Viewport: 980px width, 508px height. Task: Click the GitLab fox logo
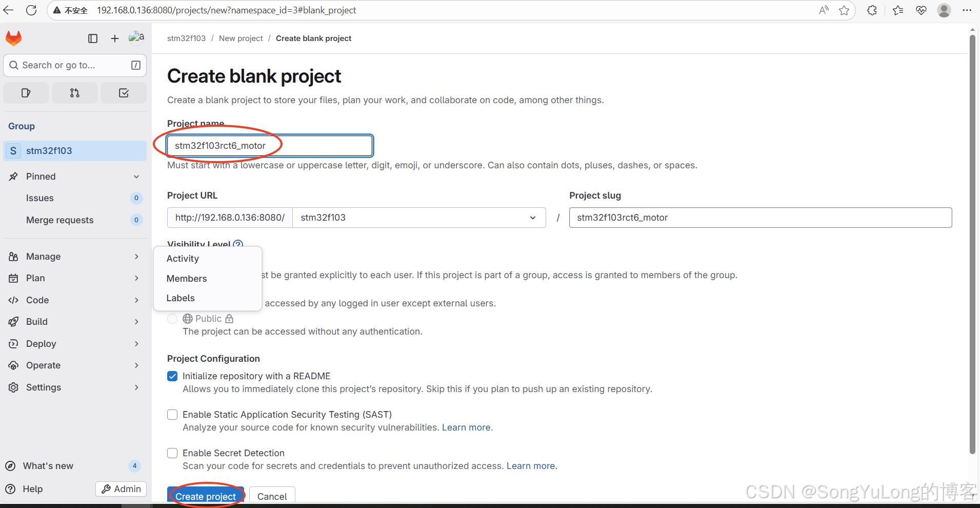point(14,38)
